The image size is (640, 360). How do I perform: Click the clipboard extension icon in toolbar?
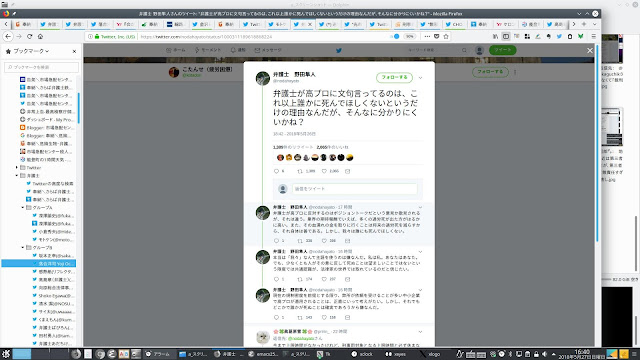[570, 36]
